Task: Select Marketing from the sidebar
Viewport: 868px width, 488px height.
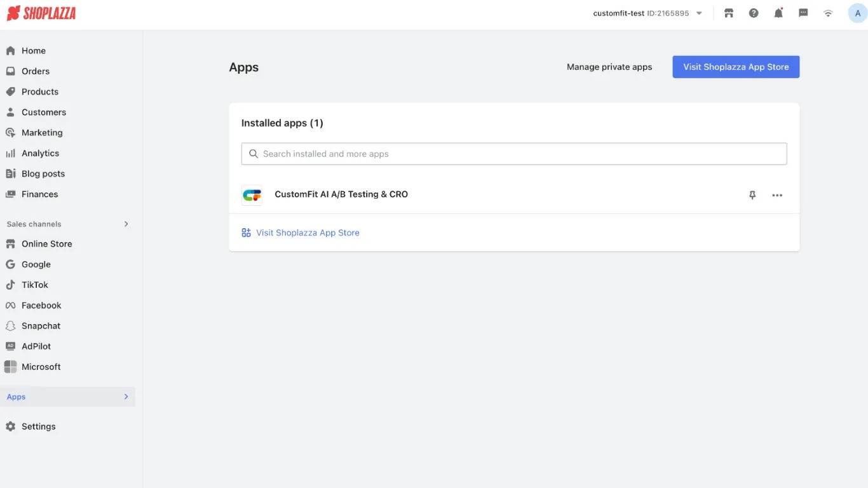Action: pos(41,132)
